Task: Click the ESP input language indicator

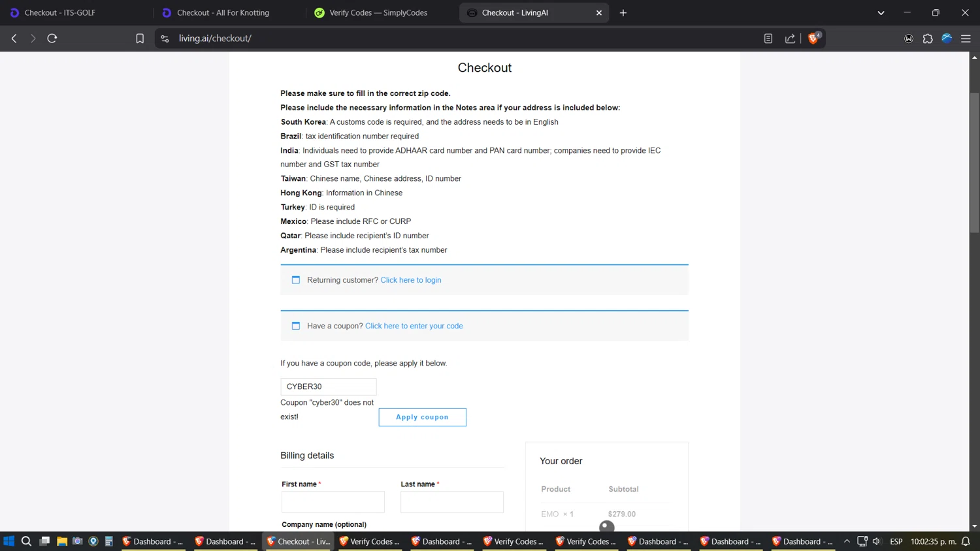Action: coord(896,541)
